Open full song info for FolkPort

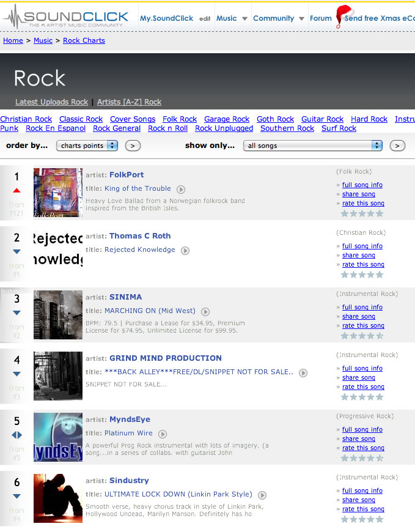point(362,185)
